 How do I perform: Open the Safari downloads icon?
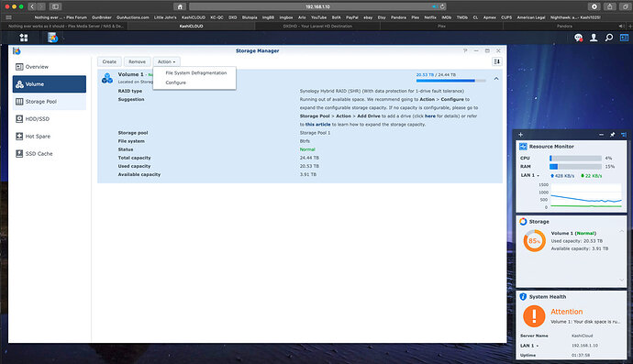click(x=594, y=6)
